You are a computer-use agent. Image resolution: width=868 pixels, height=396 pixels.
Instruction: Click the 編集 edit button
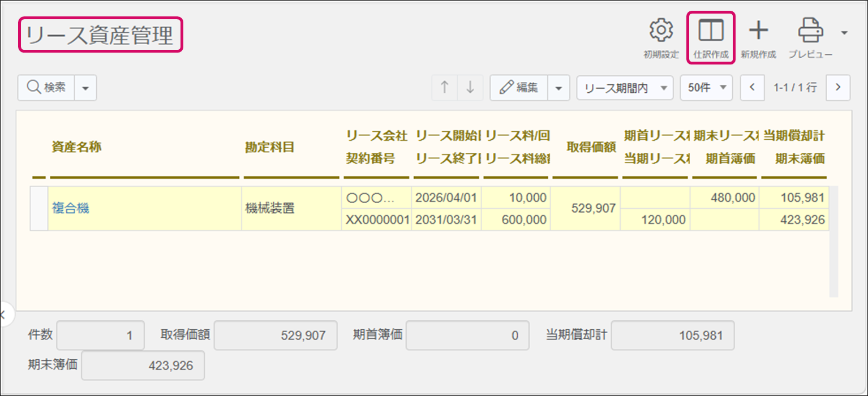(519, 88)
